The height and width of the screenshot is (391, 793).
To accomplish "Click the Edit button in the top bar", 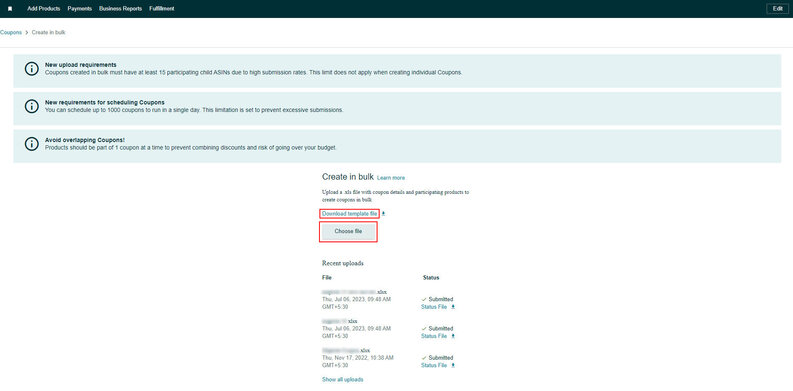I will (778, 9).
